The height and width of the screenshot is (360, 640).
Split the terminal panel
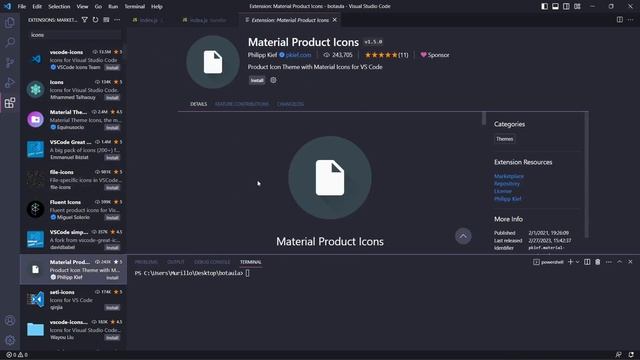pyautogui.click(x=587, y=262)
